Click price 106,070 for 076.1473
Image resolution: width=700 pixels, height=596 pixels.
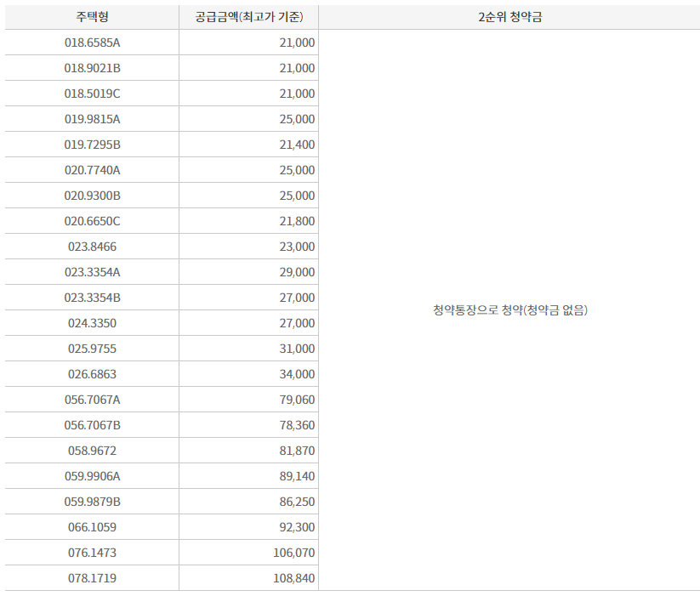click(x=293, y=553)
